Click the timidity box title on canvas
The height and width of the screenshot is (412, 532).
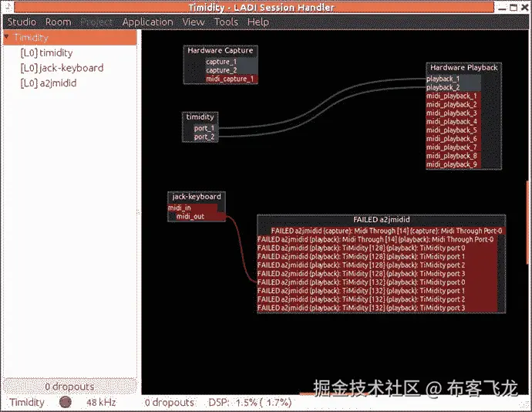[x=200, y=117]
